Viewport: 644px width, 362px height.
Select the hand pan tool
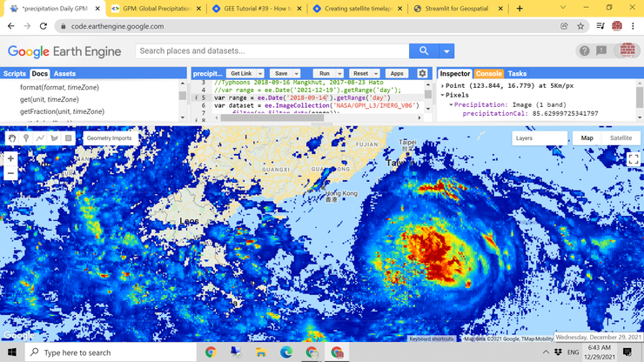(12, 138)
